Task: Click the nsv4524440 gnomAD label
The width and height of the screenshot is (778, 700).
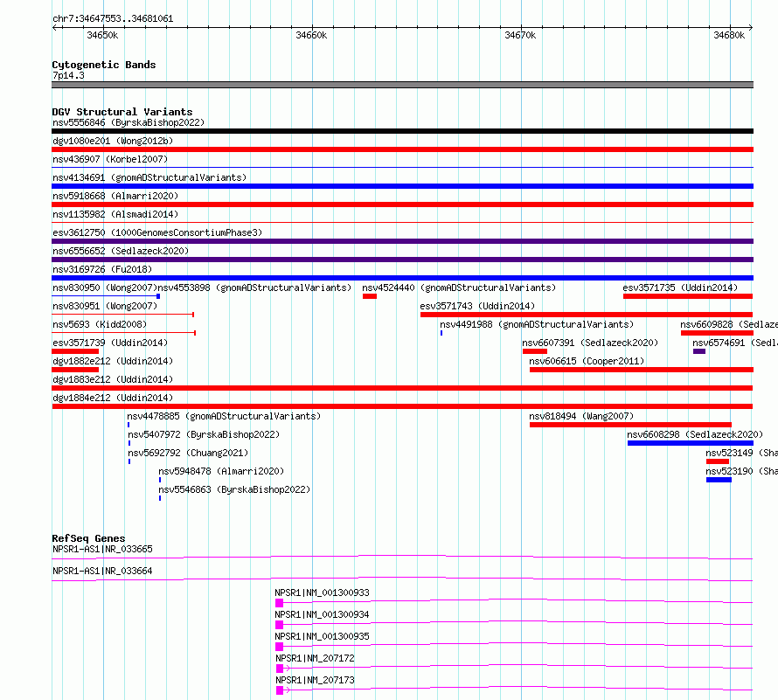Action: coord(459,288)
